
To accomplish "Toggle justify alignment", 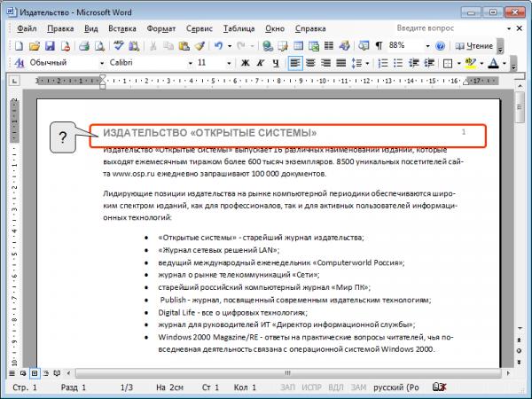I will click(341, 63).
